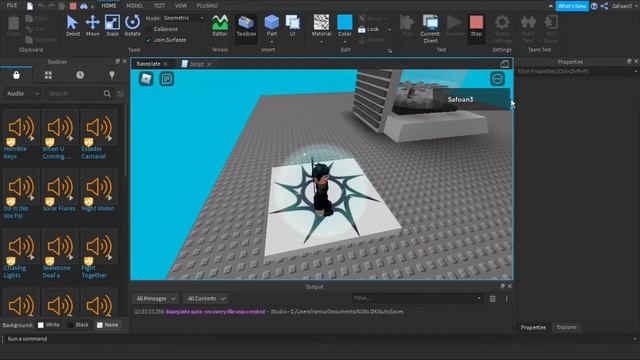Expand the Lock tool dropdown arrow
This screenshot has height=360, width=640.
click(x=389, y=29)
